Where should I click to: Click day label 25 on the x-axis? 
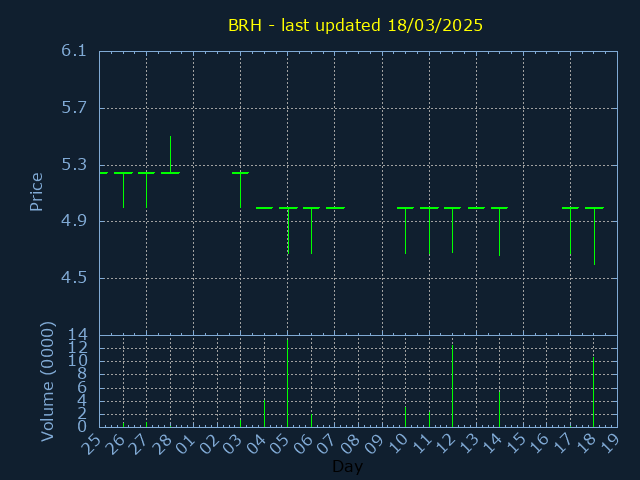pyautogui.click(x=91, y=444)
